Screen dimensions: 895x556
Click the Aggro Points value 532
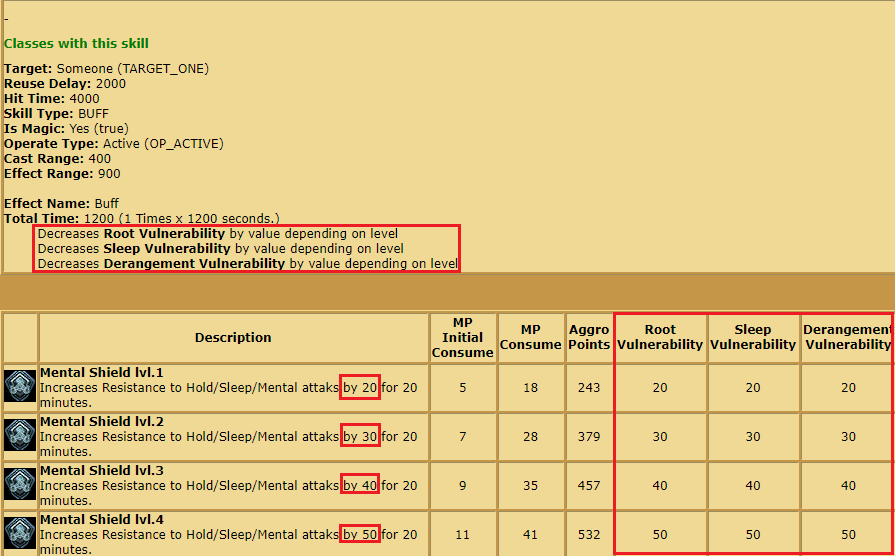point(589,535)
